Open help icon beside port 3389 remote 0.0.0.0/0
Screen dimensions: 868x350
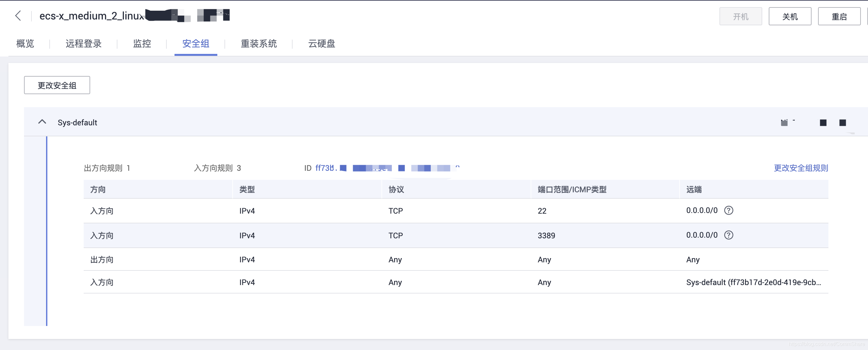729,235
